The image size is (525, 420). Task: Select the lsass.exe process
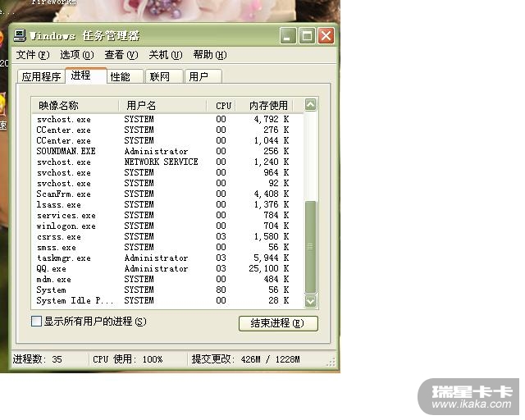pos(167,204)
